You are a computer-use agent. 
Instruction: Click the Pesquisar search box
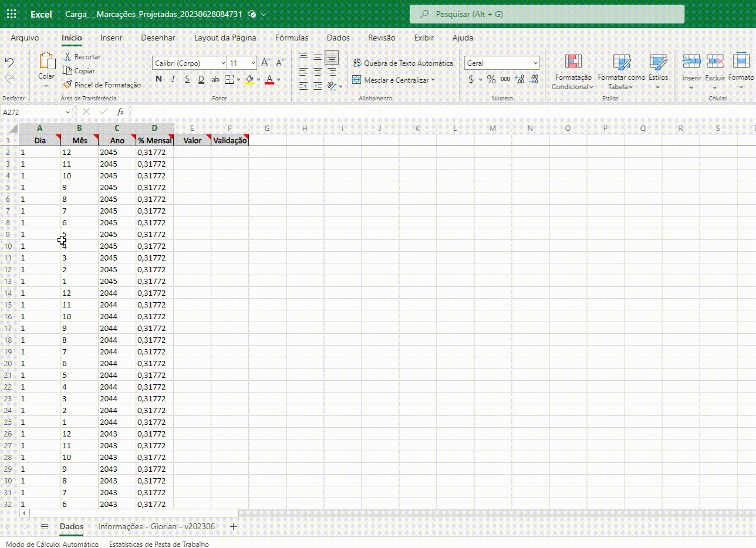[x=547, y=14]
